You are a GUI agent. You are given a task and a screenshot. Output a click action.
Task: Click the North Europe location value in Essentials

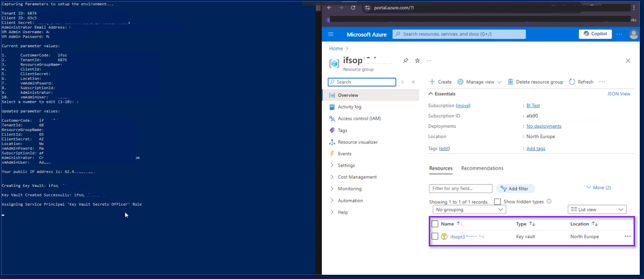point(541,137)
